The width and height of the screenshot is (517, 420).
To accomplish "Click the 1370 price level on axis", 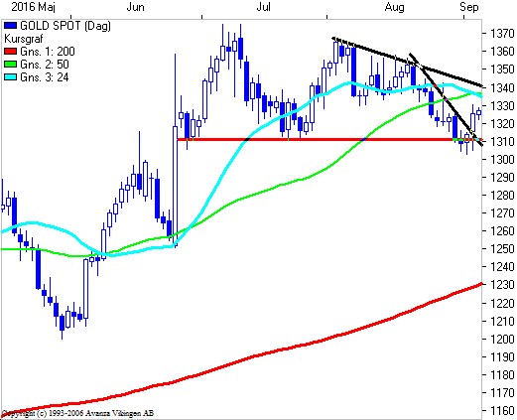I will pyautogui.click(x=502, y=34).
